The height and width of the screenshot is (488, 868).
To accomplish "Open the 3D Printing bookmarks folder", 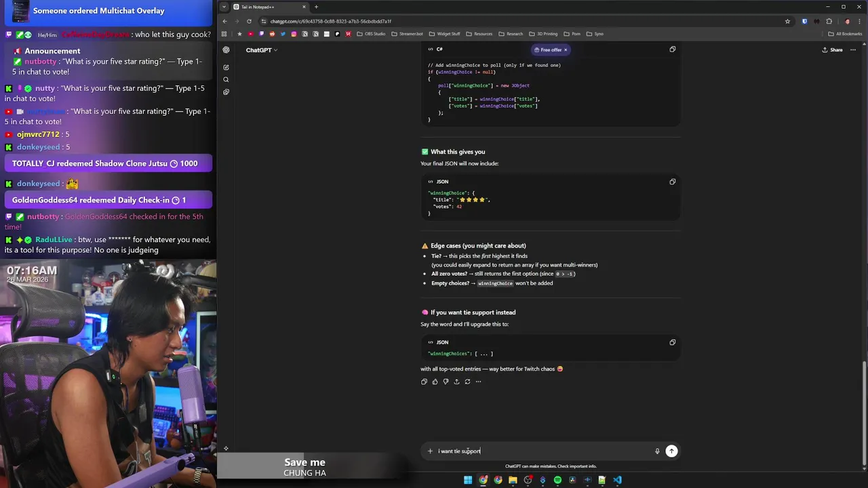I will tap(543, 34).
